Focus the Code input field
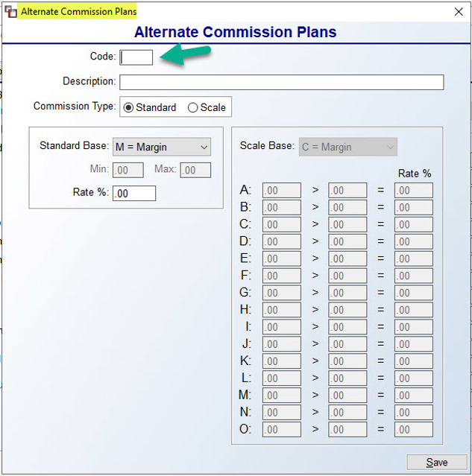472x476 pixels. click(x=136, y=57)
